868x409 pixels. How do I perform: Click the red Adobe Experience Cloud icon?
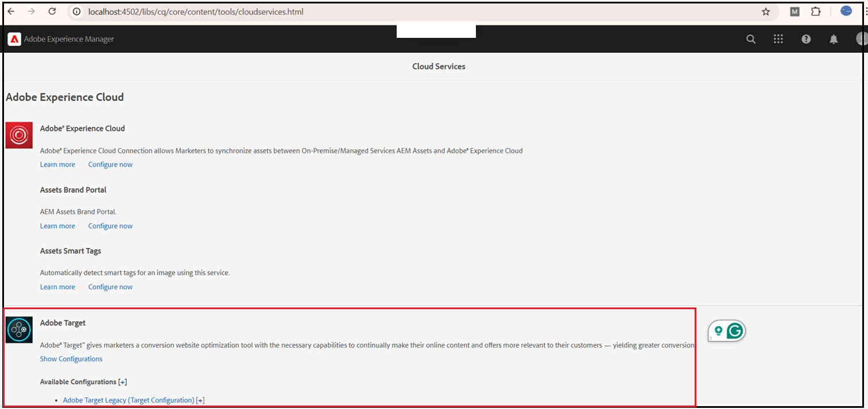[x=19, y=135]
